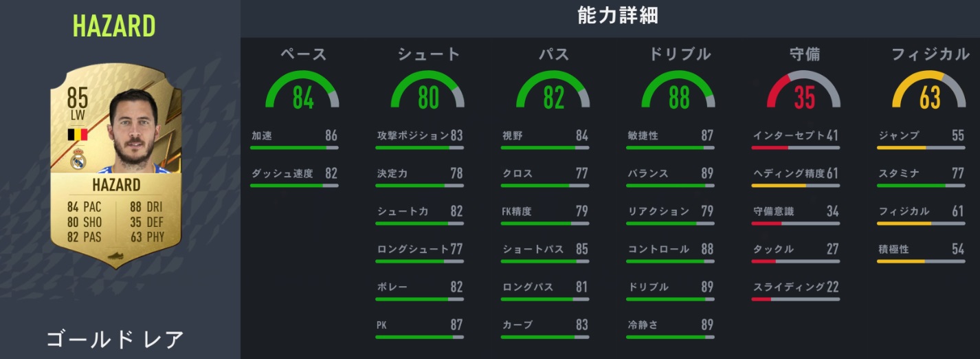Select the PK 87 stat row
This screenshot has height=359, width=980.
tap(419, 325)
